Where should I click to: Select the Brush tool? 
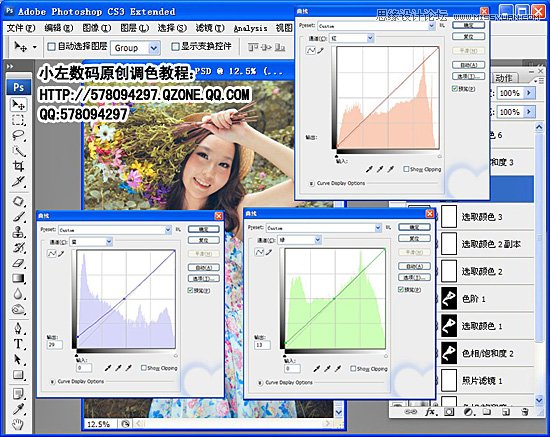click(x=18, y=217)
